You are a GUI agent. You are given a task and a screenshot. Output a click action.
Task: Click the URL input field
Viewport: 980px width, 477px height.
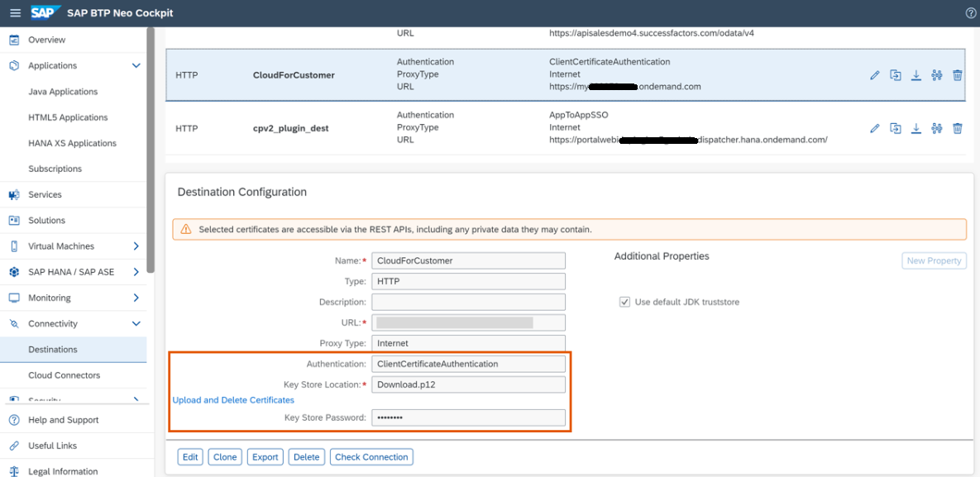[468, 322]
